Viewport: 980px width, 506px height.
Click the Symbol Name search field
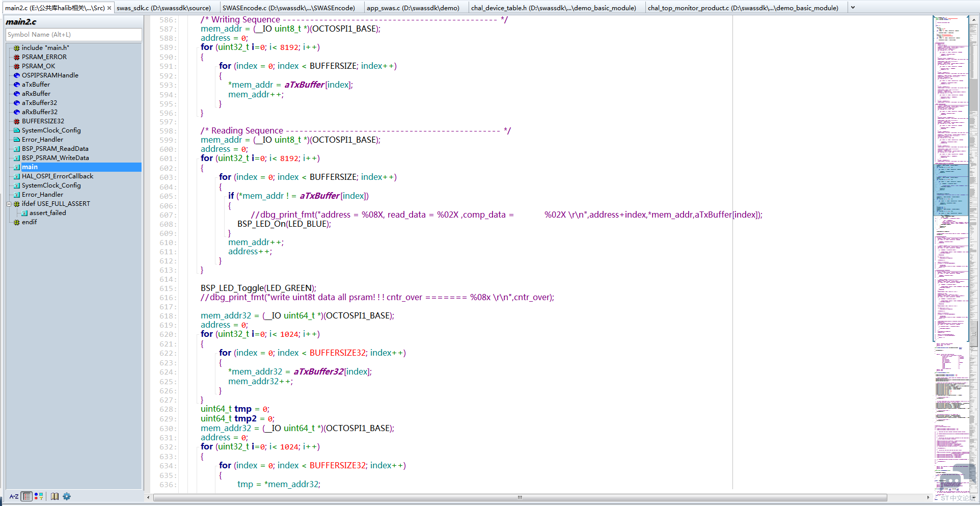click(x=73, y=35)
